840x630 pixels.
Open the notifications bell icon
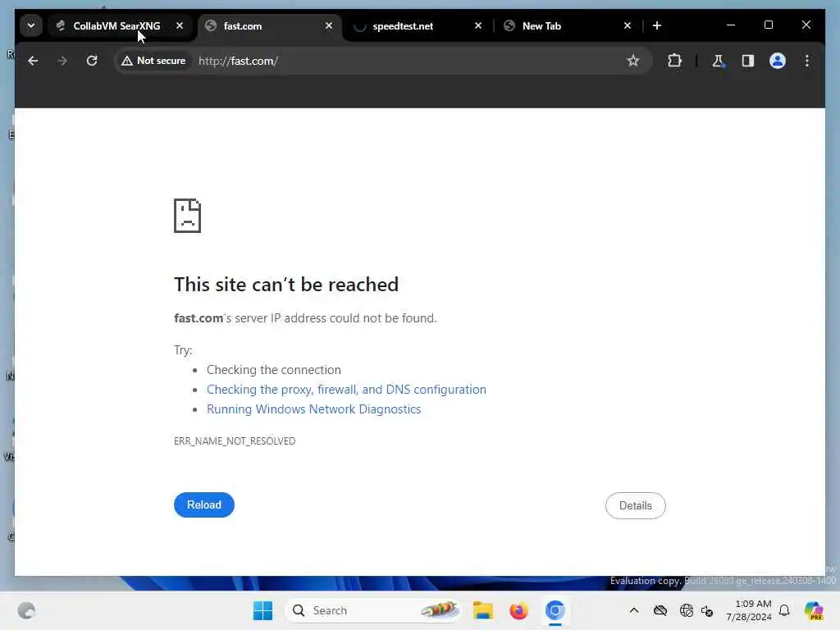784,610
